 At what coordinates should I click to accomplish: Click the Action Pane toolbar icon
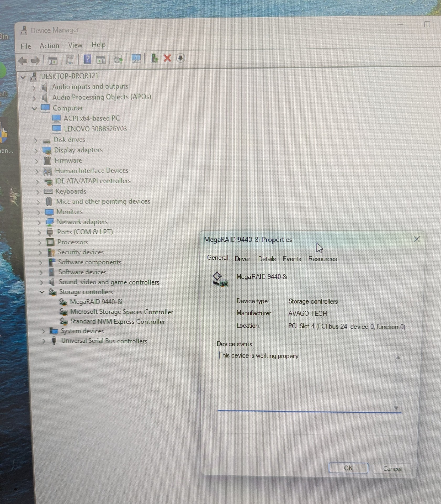pyautogui.click(x=101, y=60)
